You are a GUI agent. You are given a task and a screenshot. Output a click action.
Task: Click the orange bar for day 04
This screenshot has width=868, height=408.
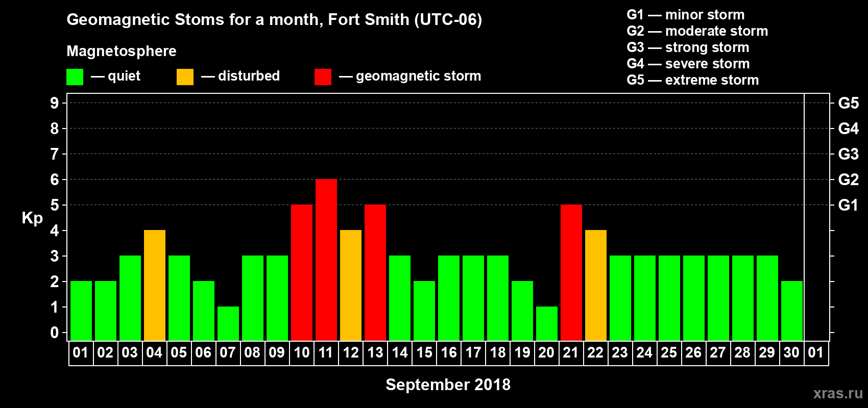tap(155, 285)
